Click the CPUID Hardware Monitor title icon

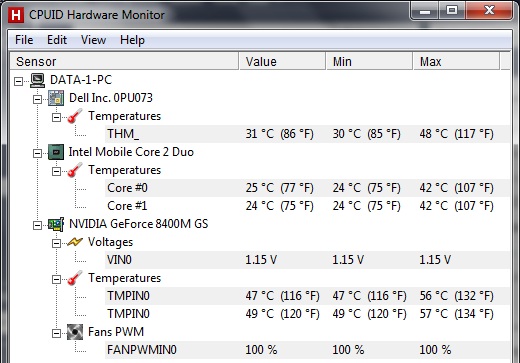[16, 15]
